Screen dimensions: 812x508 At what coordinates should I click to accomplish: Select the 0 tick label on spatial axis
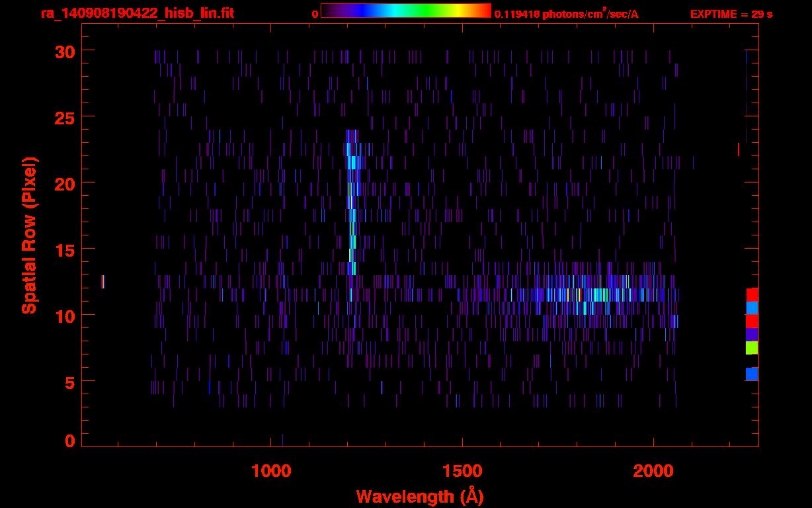pos(69,441)
